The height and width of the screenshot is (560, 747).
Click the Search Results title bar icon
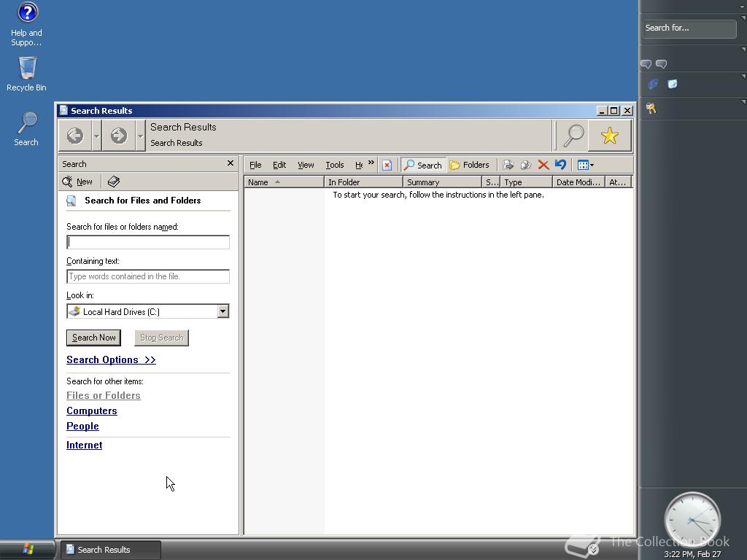[63, 111]
